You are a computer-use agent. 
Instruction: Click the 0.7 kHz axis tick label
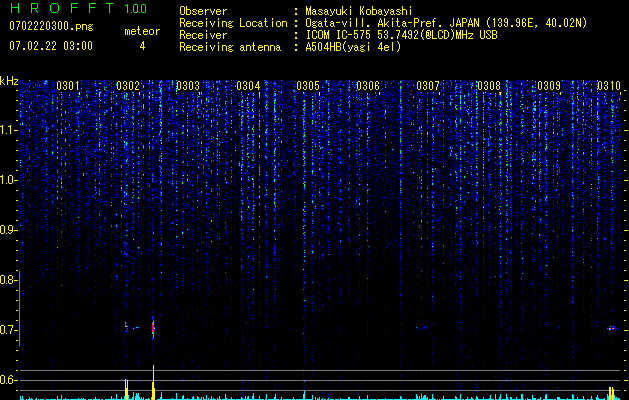(8, 330)
